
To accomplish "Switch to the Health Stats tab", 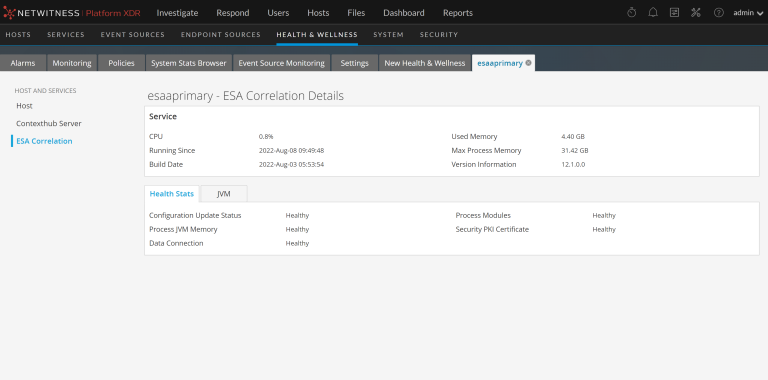I will [x=172, y=194].
